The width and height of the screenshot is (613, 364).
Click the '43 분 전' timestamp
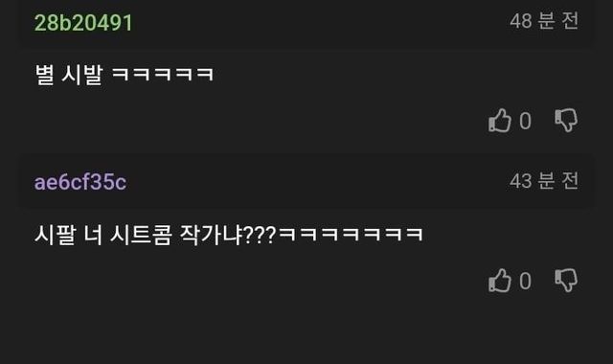[x=544, y=181]
